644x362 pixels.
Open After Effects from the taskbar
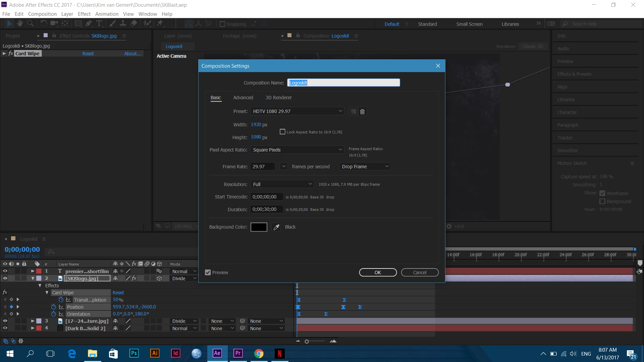point(217,353)
